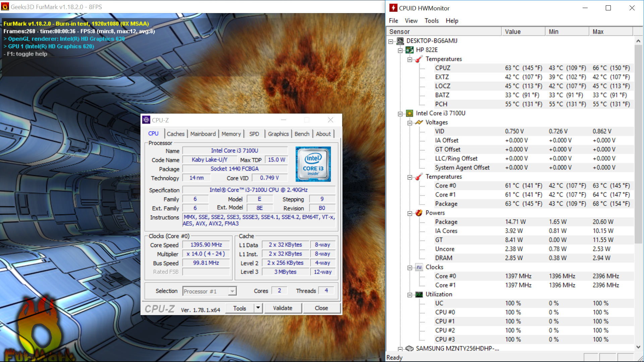Collapse the SAMSUNG MZNTY256HDHP node
The height and width of the screenshot is (362, 644).
(400, 349)
